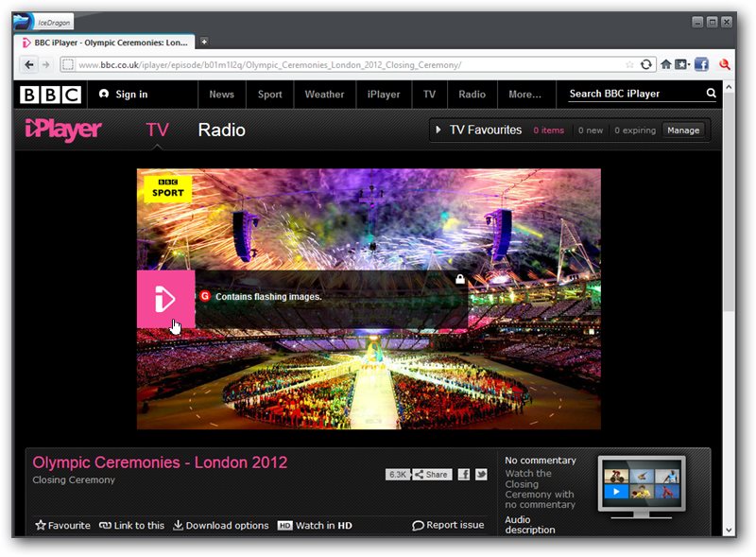The image size is (756, 557).
Task: Switch to the Radio tab in iPlayer
Action: [221, 131]
